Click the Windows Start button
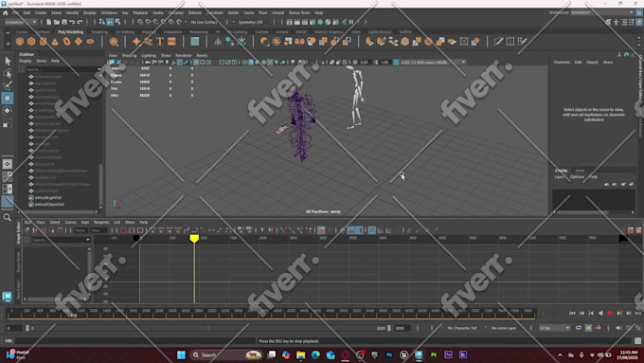The image size is (644, 363). pyautogui.click(x=181, y=354)
